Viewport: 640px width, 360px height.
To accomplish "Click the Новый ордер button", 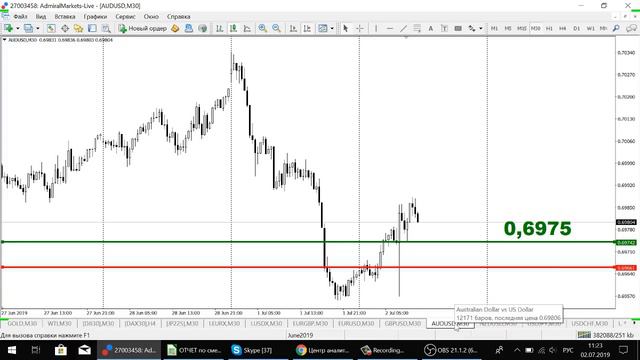I will pos(143,28).
